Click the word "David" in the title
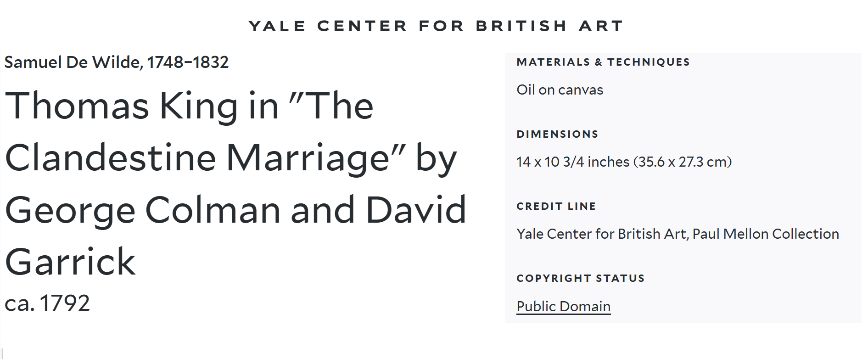 (416, 210)
